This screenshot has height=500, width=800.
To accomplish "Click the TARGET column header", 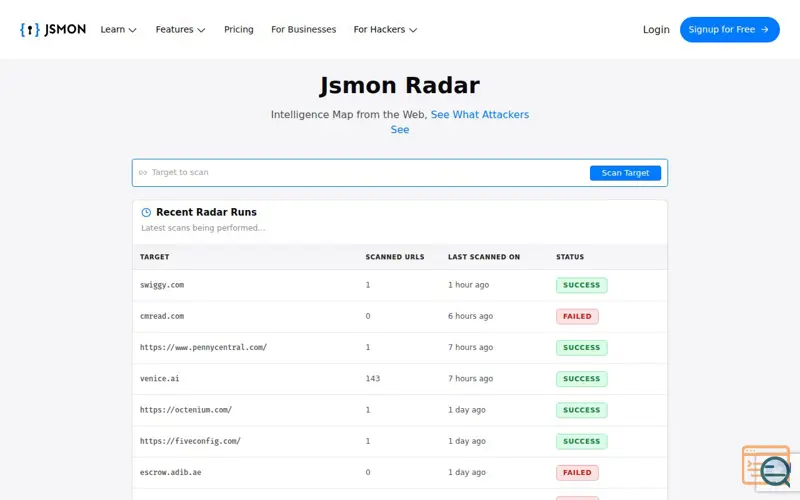I will pyautogui.click(x=155, y=257).
